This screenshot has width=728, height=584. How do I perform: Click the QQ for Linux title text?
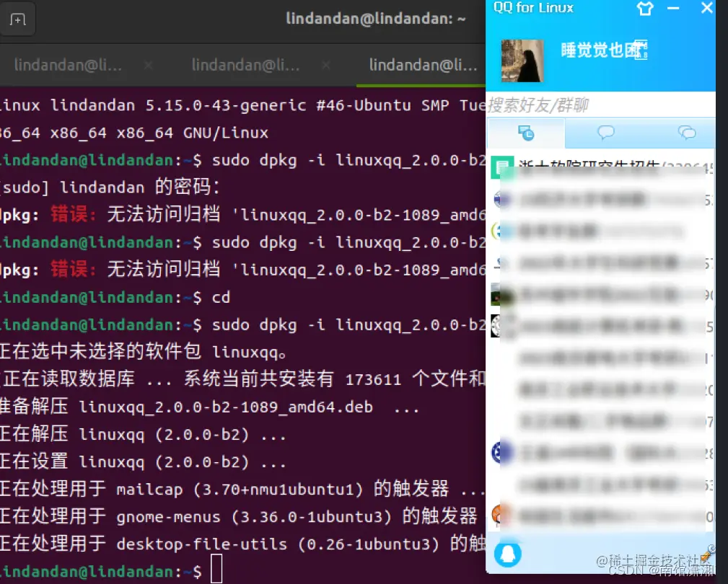point(533,8)
